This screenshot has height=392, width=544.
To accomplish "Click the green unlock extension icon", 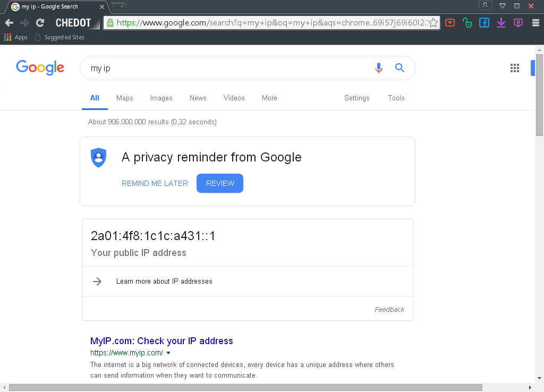I will pyautogui.click(x=467, y=23).
